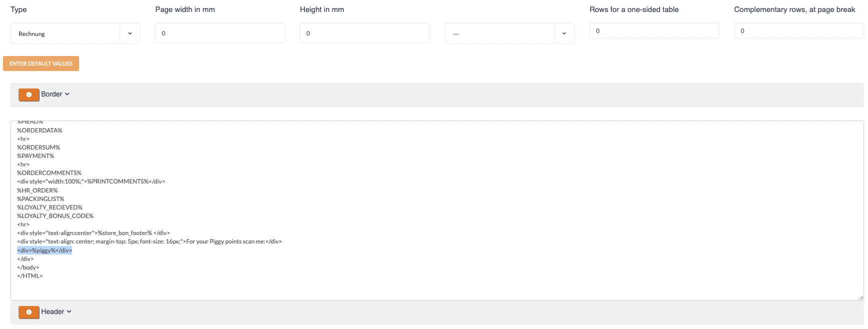
Task: Click the orange info icon beside Border
Action: click(x=29, y=94)
